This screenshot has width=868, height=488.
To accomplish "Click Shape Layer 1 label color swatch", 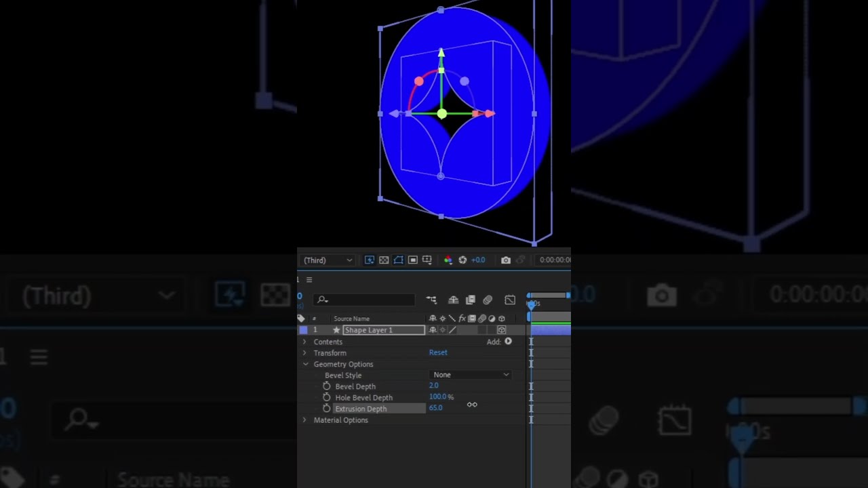I will tap(303, 330).
